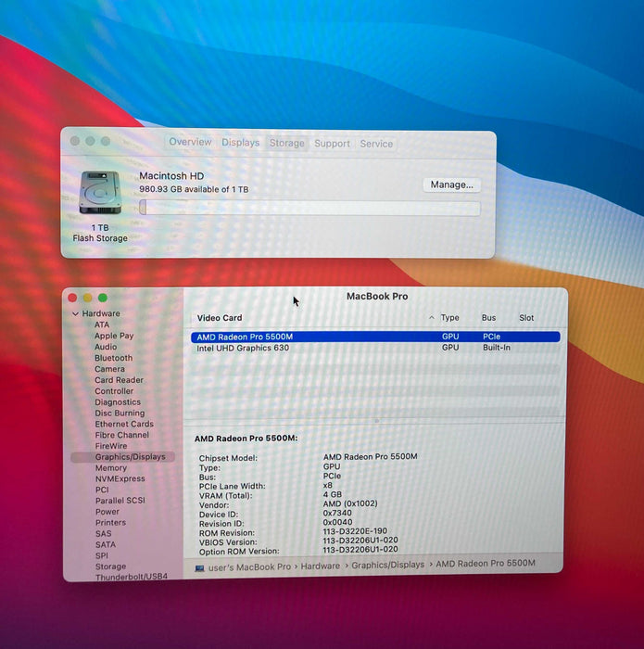The width and height of the screenshot is (644, 649).
Task: Switch to the Displays tab
Action: tap(241, 143)
